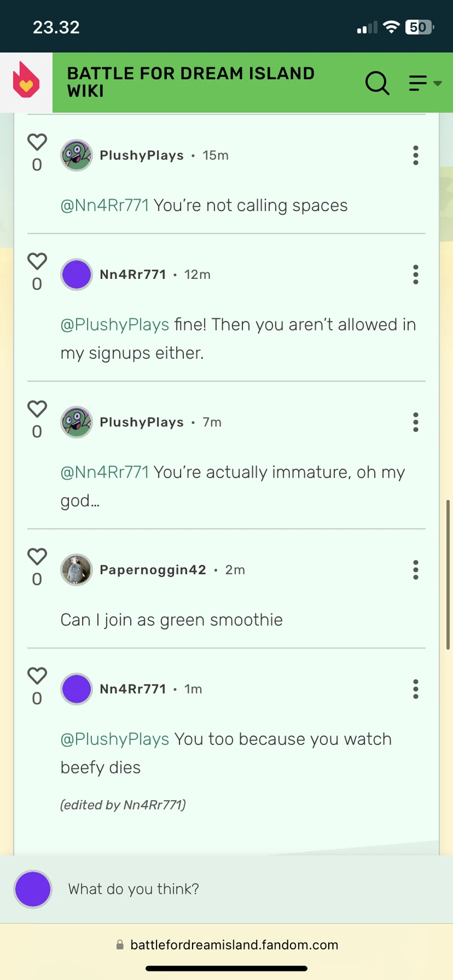Like Nn4Rr771's "signups either" comment

[37, 261]
